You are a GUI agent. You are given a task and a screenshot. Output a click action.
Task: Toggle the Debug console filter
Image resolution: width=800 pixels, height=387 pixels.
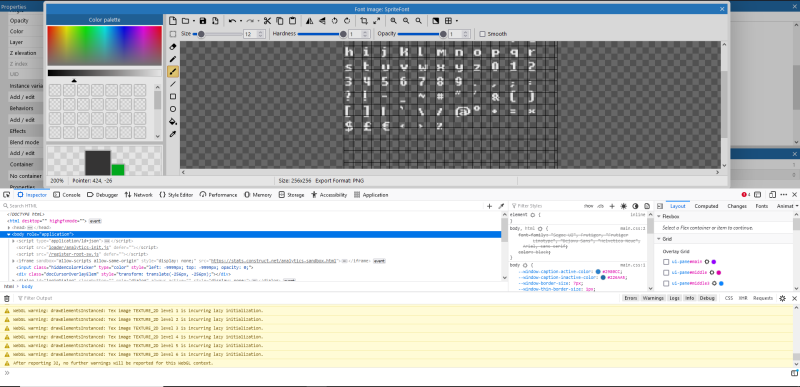point(707,298)
